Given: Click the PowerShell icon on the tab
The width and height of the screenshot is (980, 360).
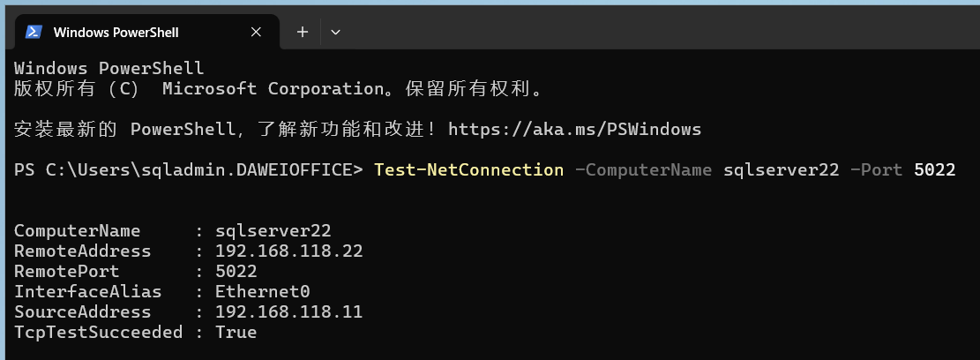Looking at the screenshot, I should pyautogui.click(x=34, y=32).
